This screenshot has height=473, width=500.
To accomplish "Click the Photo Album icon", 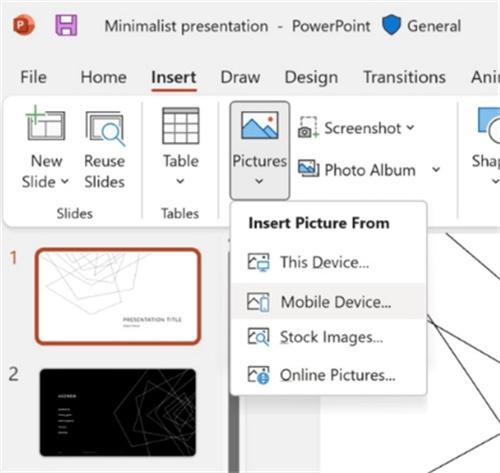I will coord(308,169).
